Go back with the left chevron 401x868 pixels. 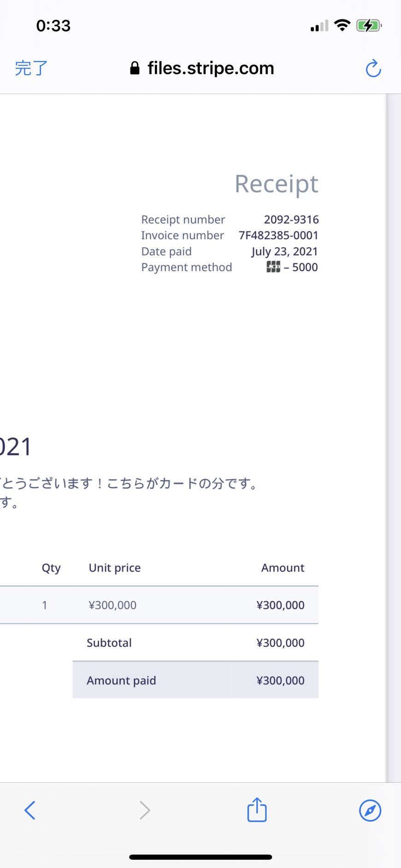(x=30, y=810)
